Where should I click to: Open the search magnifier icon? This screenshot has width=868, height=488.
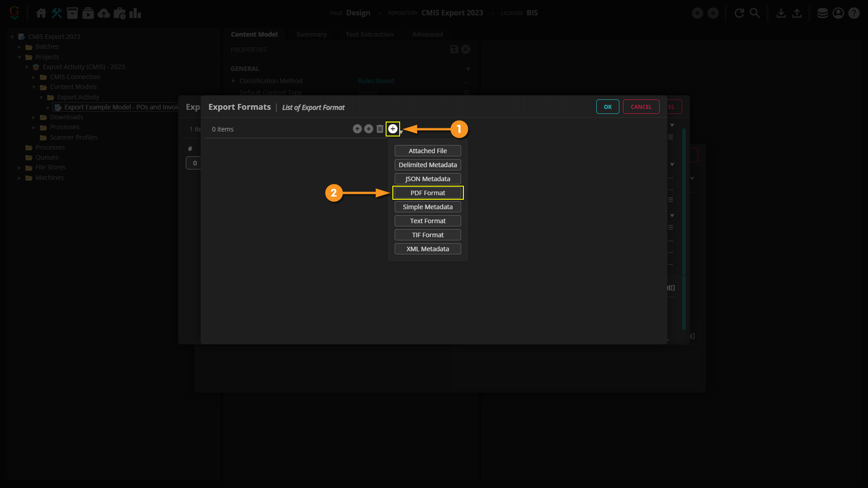(x=755, y=13)
